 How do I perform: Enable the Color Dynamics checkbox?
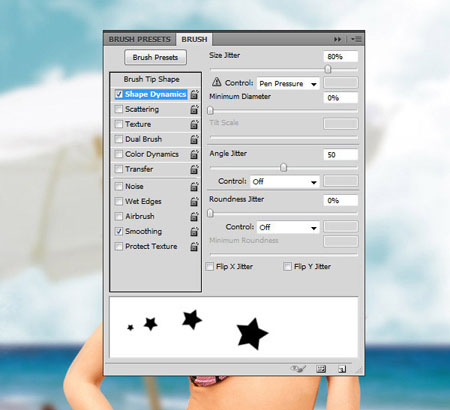[x=119, y=154]
